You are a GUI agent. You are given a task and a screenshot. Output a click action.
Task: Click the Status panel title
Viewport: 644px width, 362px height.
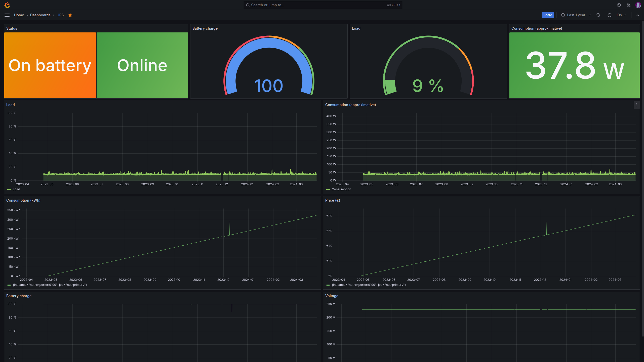coord(12,28)
